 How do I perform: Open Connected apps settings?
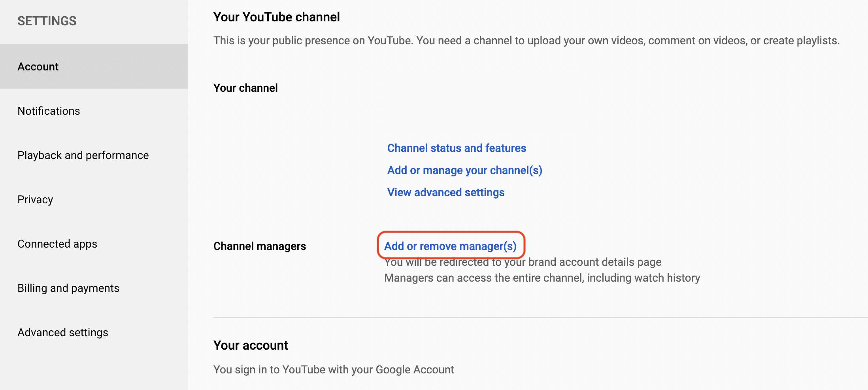(94, 244)
